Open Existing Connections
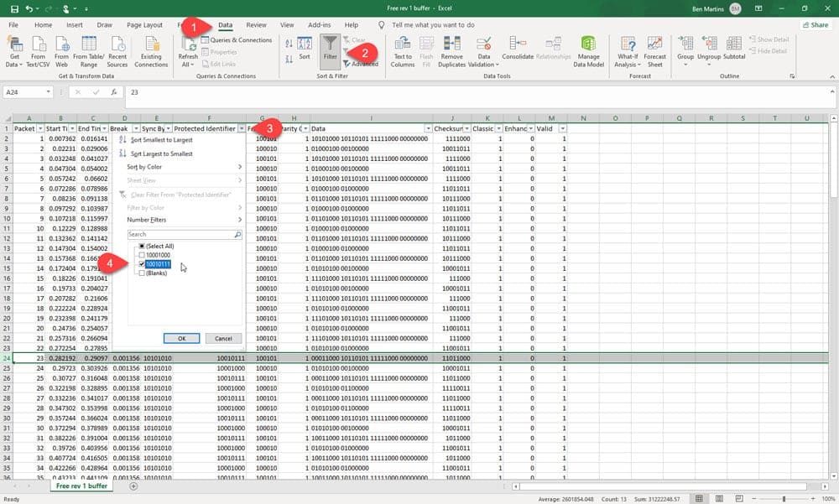Screen dimensions: 839x504 click(x=151, y=52)
